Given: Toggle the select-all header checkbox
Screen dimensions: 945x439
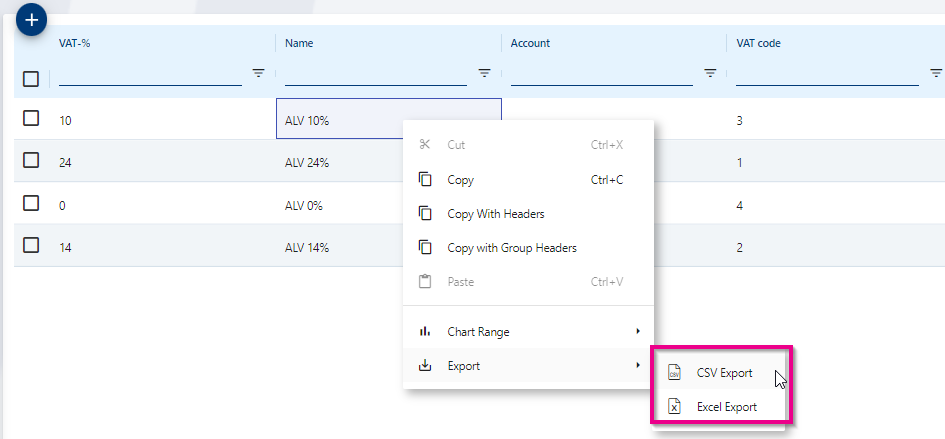Looking at the screenshot, I should pyautogui.click(x=31, y=78).
